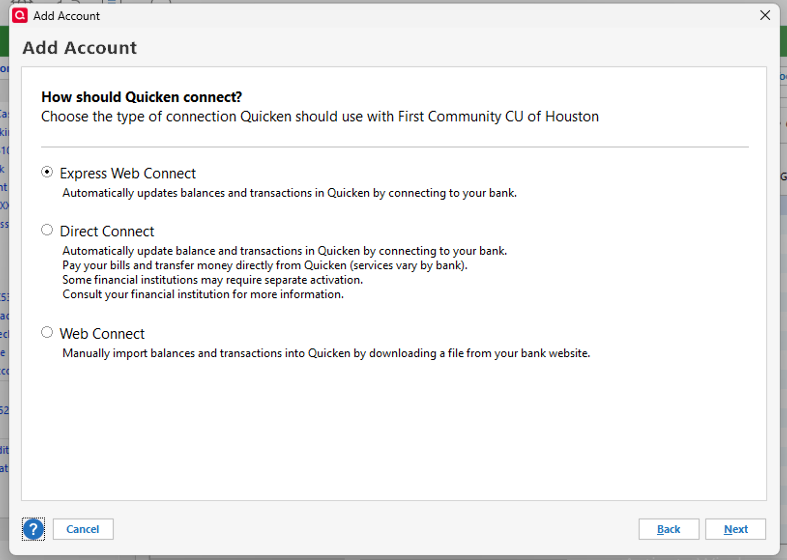The image size is (787, 560).
Task: Choose the Direct Connect radio option
Action: 47,230
